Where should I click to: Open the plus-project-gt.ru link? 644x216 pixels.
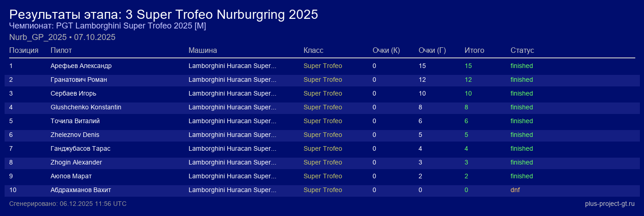click(x=609, y=204)
